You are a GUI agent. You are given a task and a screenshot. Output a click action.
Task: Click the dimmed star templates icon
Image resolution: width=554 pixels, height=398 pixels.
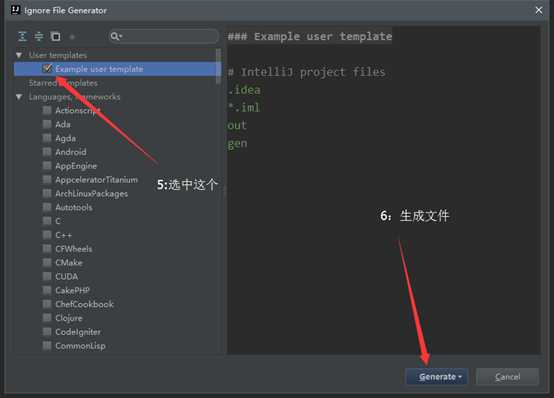click(72, 36)
